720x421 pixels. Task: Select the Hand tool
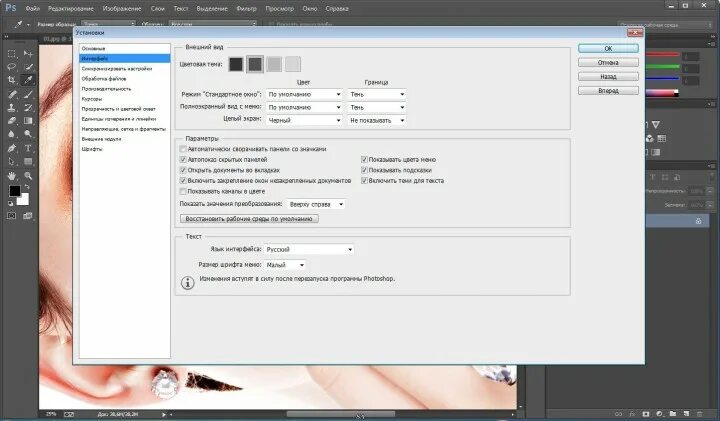point(12,176)
